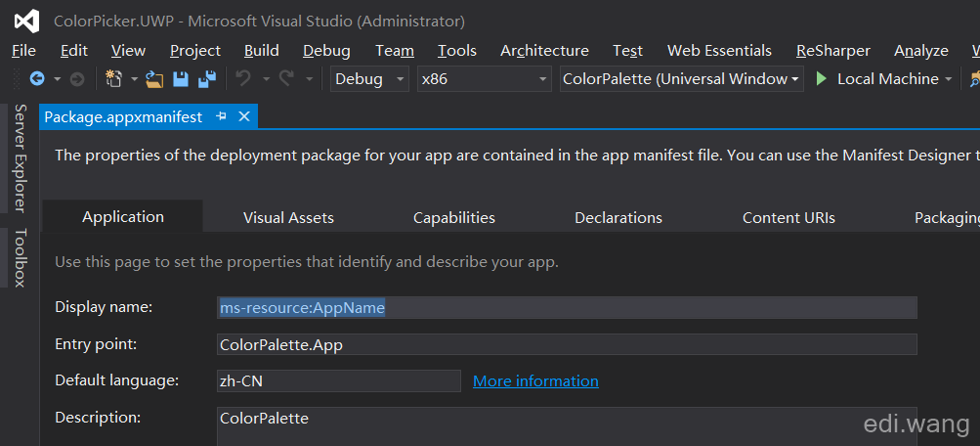Switch to the Application manifest tab
The image size is (980, 446).
[123, 216]
